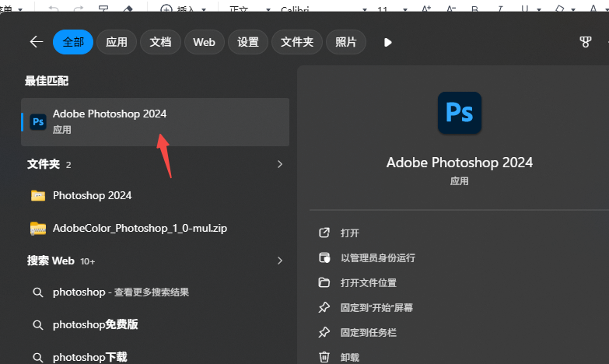The image size is (609, 364).
Task: Click the 搜索 Web section heading
Action: point(51,261)
